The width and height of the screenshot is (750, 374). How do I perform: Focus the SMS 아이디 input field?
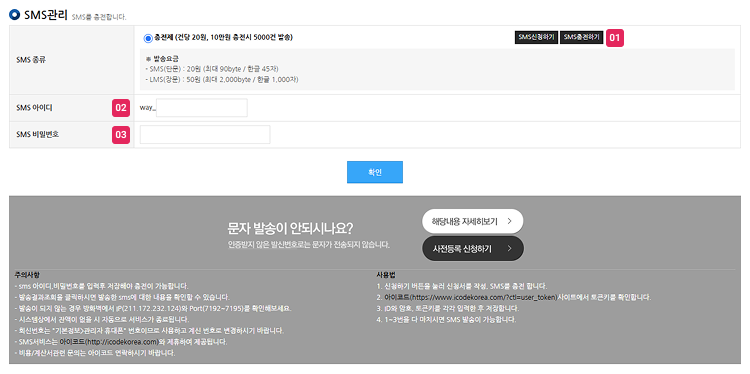(201, 108)
